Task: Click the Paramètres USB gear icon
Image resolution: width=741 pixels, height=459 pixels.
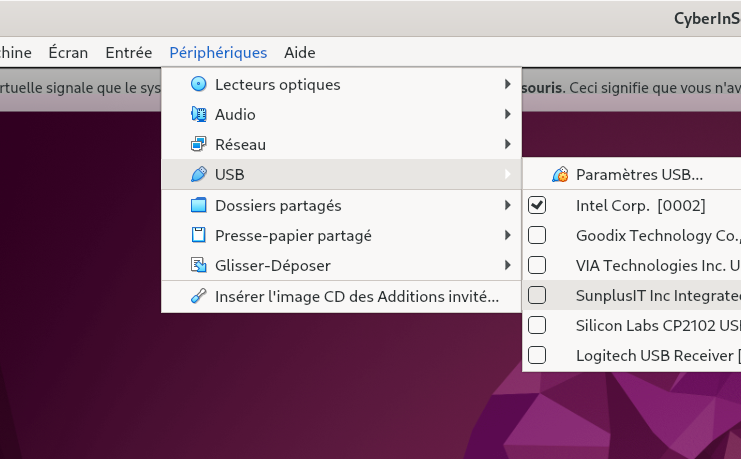Action: click(560, 175)
